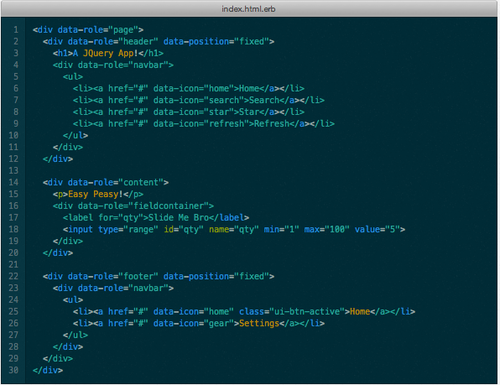The image size is (500, 385).
Task: Click the Home link text on line 6
Action: (x=249, y=89)
